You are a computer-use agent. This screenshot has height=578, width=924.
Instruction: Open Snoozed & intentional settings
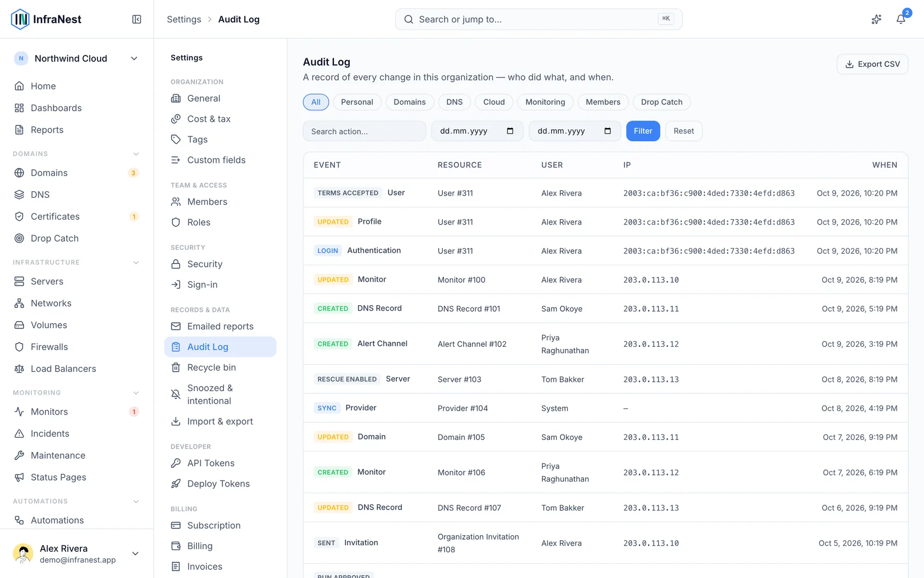point(220,394)
